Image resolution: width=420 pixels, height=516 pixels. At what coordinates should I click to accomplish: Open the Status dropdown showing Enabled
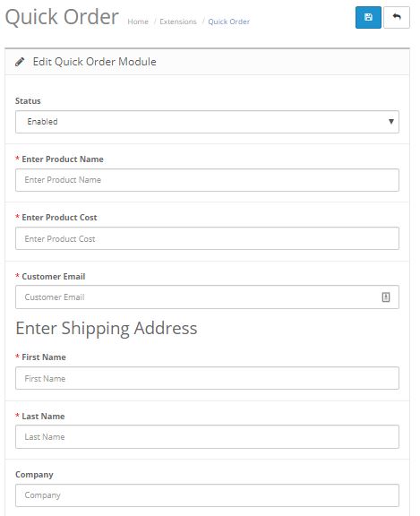(x=207, y=122)
